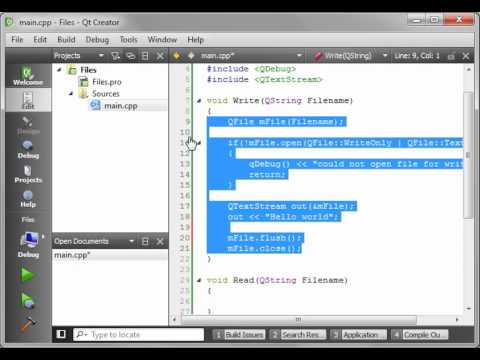
Task: Click the editor vertical scrollbar thumb
Action: 468,155
